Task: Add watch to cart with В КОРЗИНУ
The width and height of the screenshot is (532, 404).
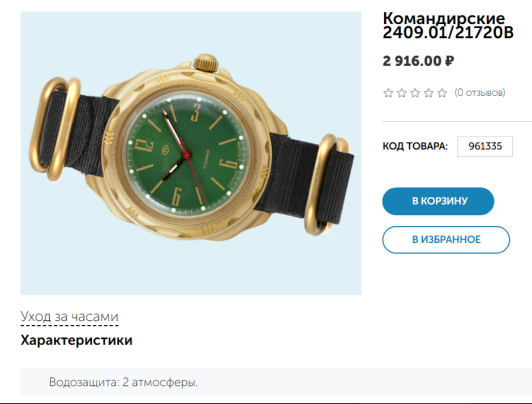Action: coord(438,201)
